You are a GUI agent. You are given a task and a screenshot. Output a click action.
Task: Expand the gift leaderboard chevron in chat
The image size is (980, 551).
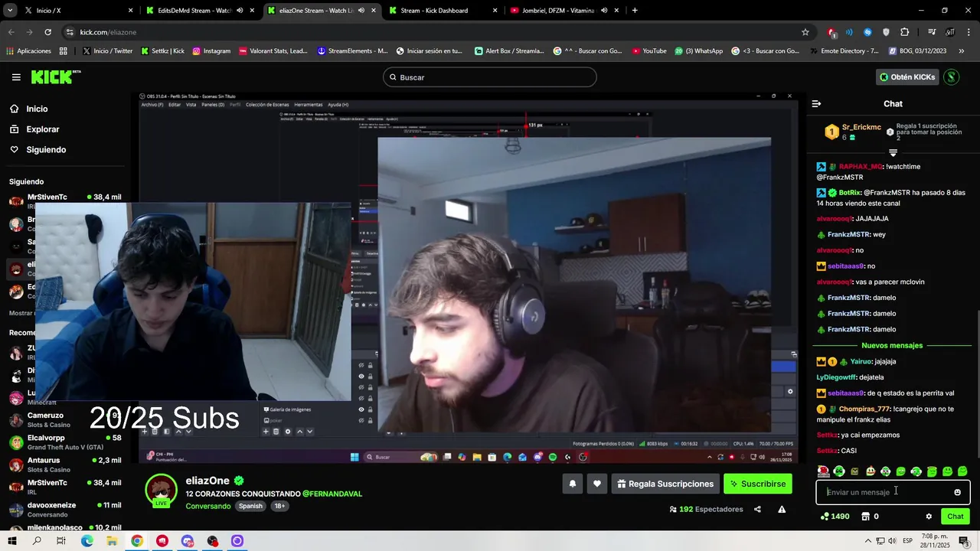click(x=893, y=152)
